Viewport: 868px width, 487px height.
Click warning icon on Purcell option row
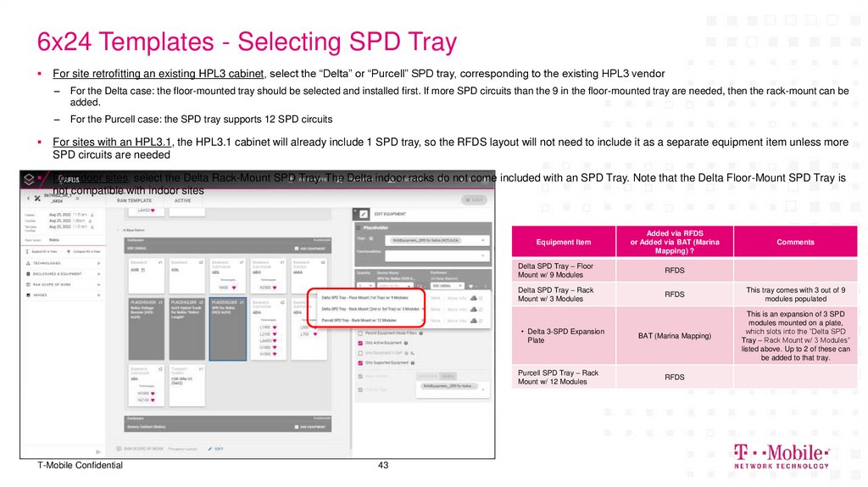(473, 320)
